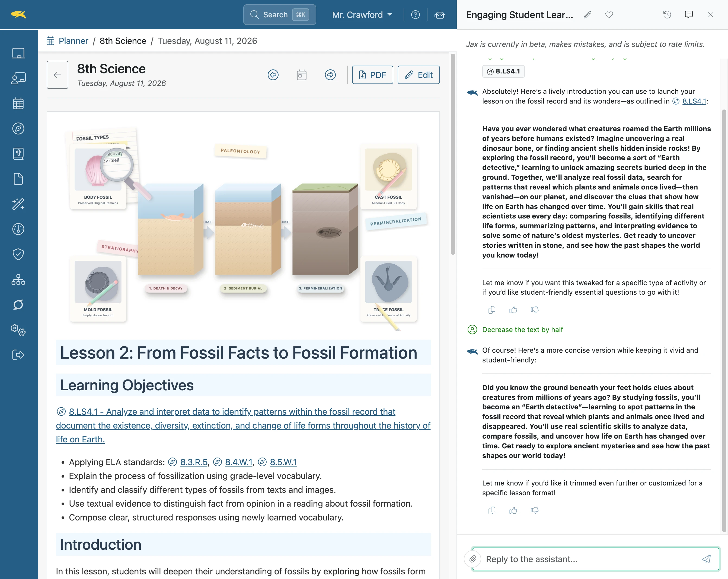The height and width of the screenshot is (579, 728).
Task: Go to the previous lesson day arrow
Action: point(273,75)
